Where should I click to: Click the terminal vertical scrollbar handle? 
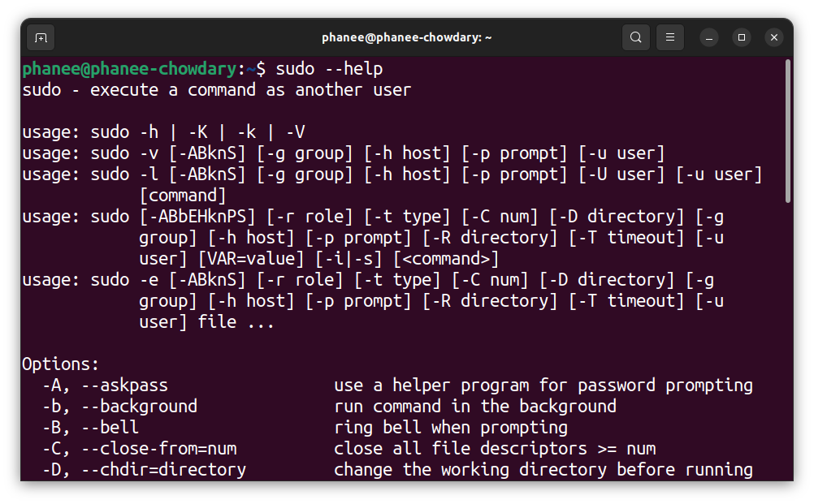coord(787,131)
